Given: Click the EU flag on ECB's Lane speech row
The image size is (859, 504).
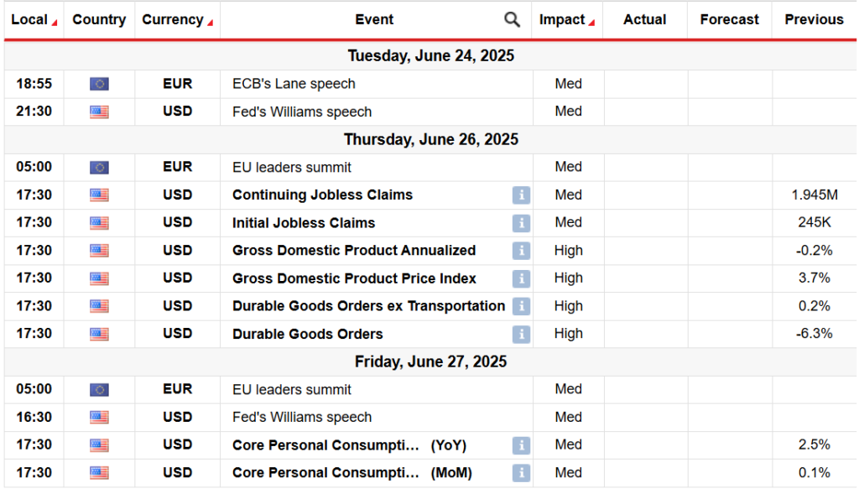Looking at the screenshot, I should pos(99,84).
